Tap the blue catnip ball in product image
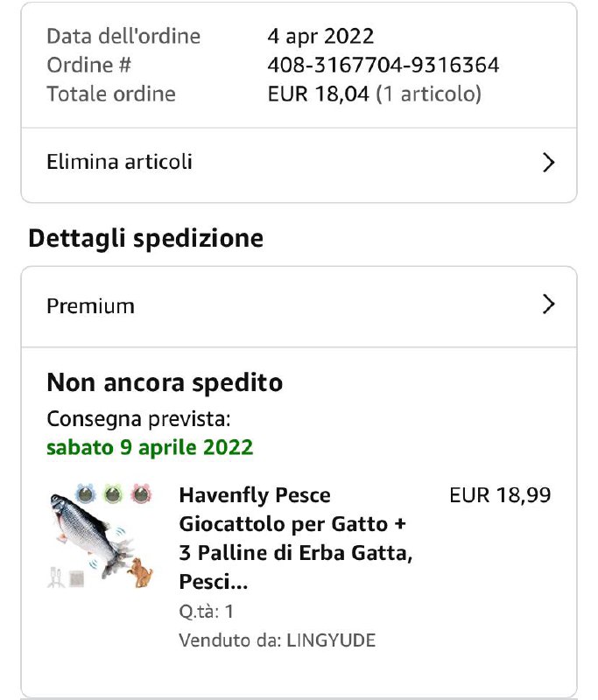The width and height of the screenshot is (598, 700). [85, 493]
